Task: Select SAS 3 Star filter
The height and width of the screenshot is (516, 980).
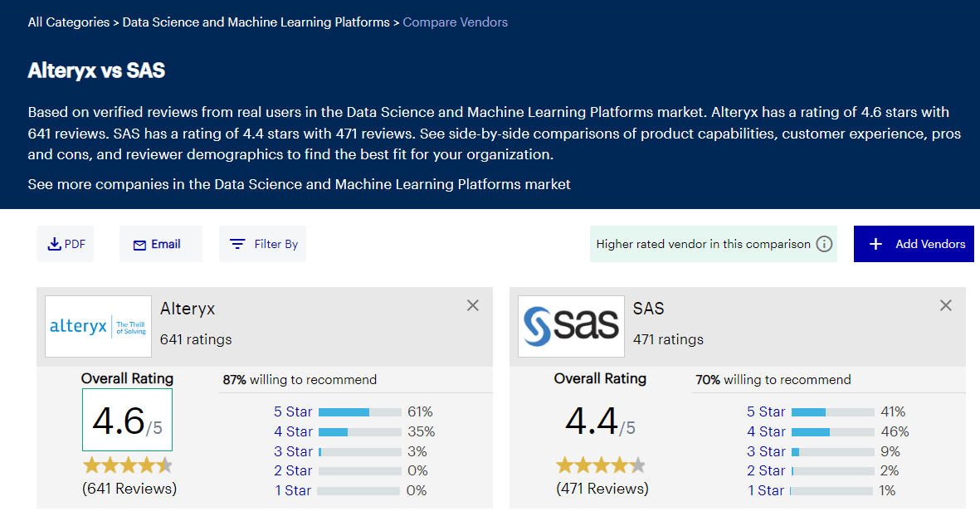Action: point(766,451)
